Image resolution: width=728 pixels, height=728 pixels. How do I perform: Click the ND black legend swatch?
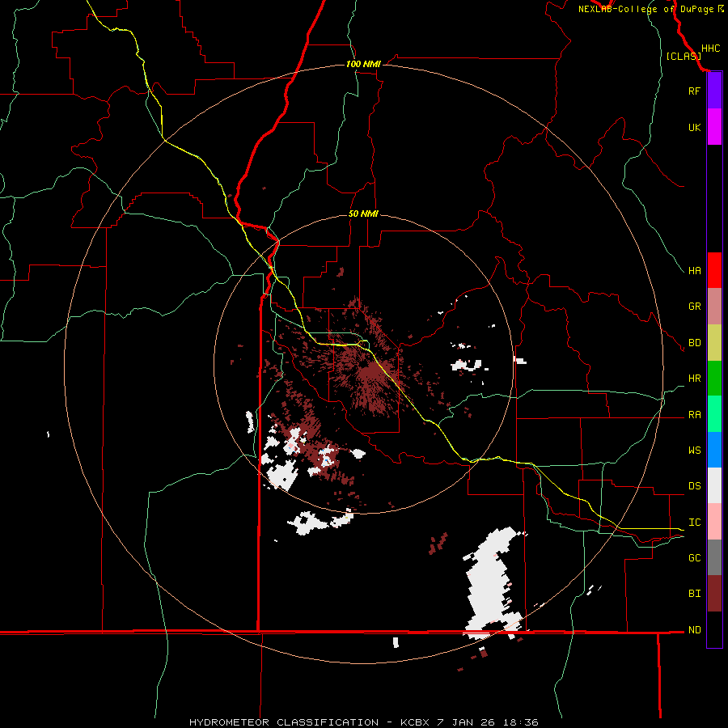coord(714,629)
